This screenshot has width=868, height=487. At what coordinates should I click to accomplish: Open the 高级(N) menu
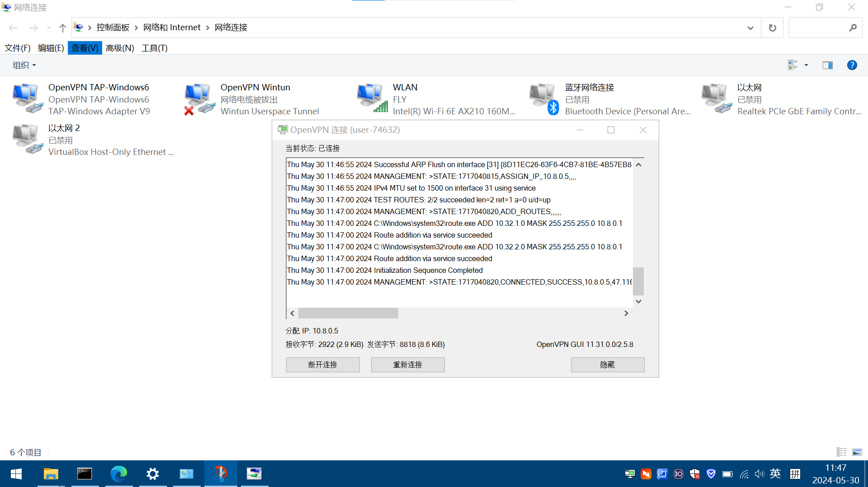click(120, 48)
